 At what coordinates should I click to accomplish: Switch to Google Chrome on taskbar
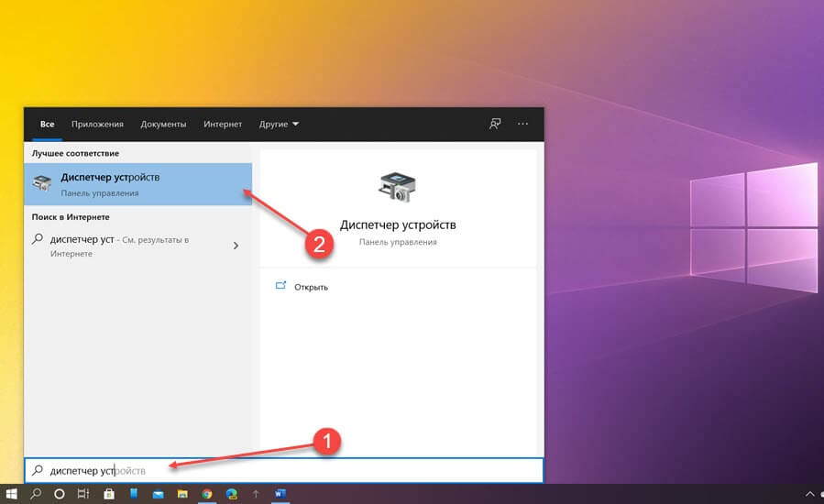[x=207, y=494]
